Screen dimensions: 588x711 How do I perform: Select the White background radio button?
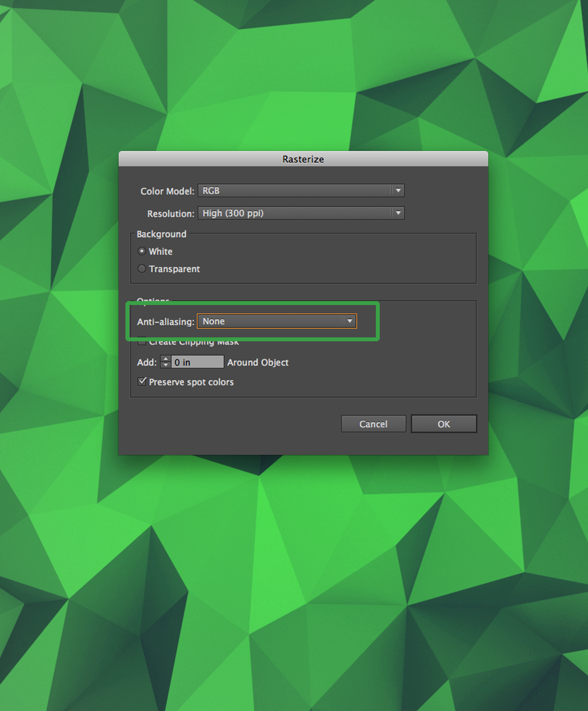coord(142,251)
